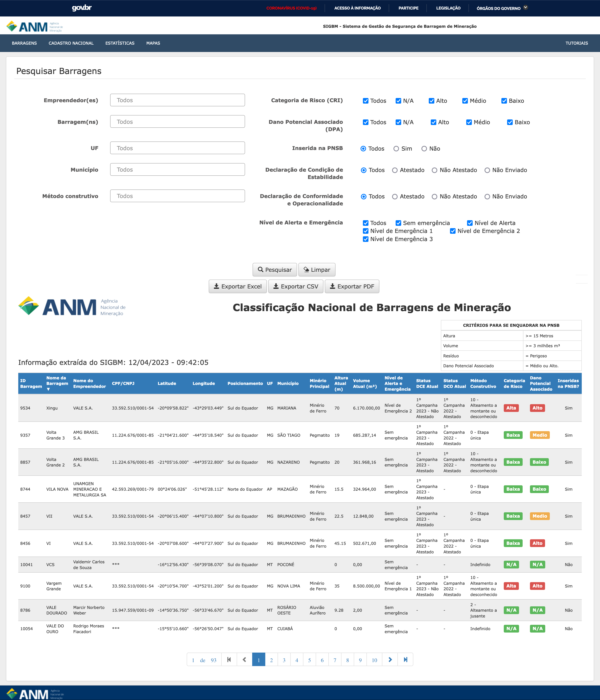Image resolution: width=600 pixels, height=700 pixels.
Task: Go to first page of results
Action: tap(229, 660)
